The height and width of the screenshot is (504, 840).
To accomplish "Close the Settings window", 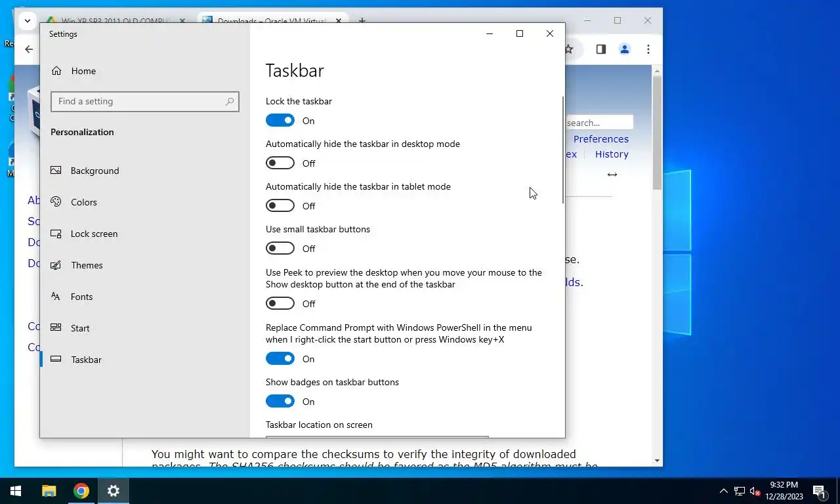I will 550,33.
